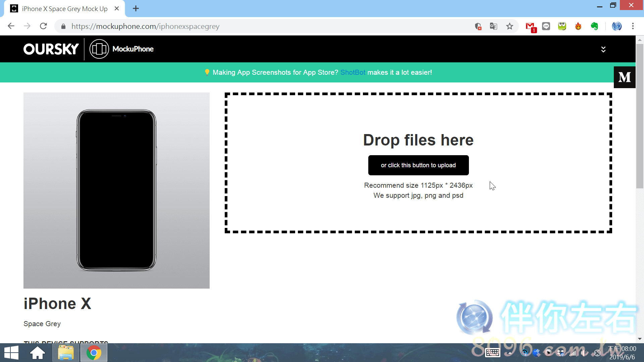Open the touch keyboard from tray
Screen dimensions: 644x362
492,353
